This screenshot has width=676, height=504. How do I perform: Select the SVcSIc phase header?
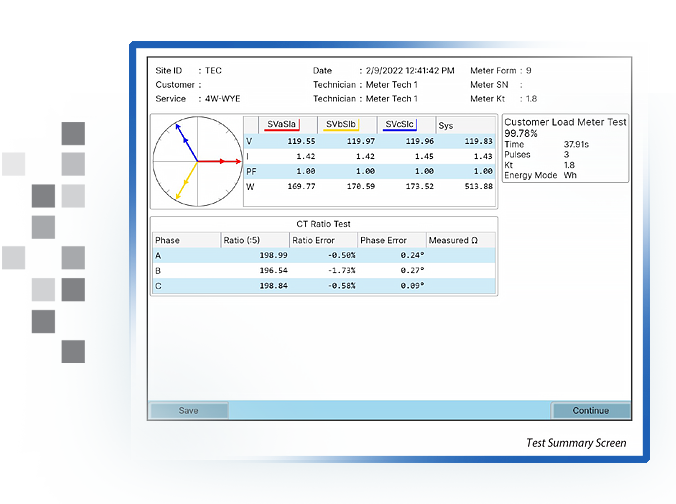(x=399, y=124)
